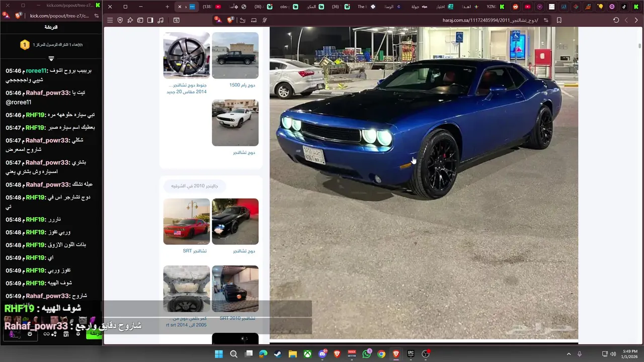Image resolution: width=644 pixels, height=362 pixels.
Task: Click the main blue Dodge Challenger photo
Action: coord(424,183)
